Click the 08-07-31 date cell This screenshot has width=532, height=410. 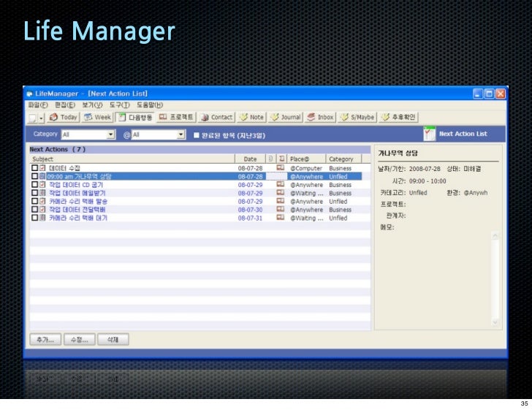tap(250, 218)
